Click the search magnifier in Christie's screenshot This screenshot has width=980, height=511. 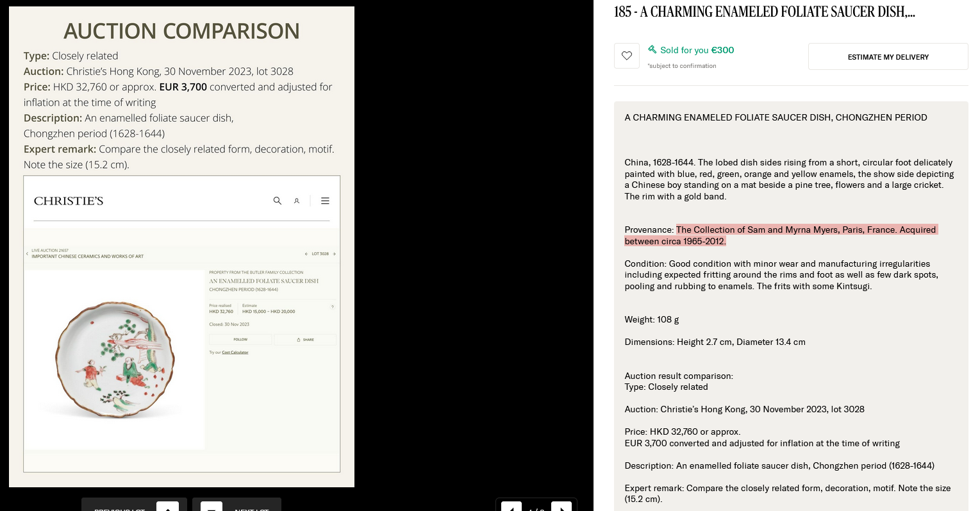[x=278, y=201]
